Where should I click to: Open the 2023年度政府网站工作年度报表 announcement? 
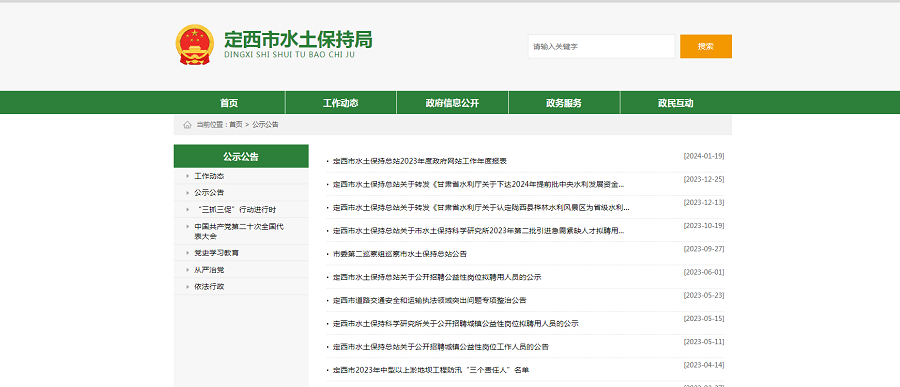tap(420, 161)
